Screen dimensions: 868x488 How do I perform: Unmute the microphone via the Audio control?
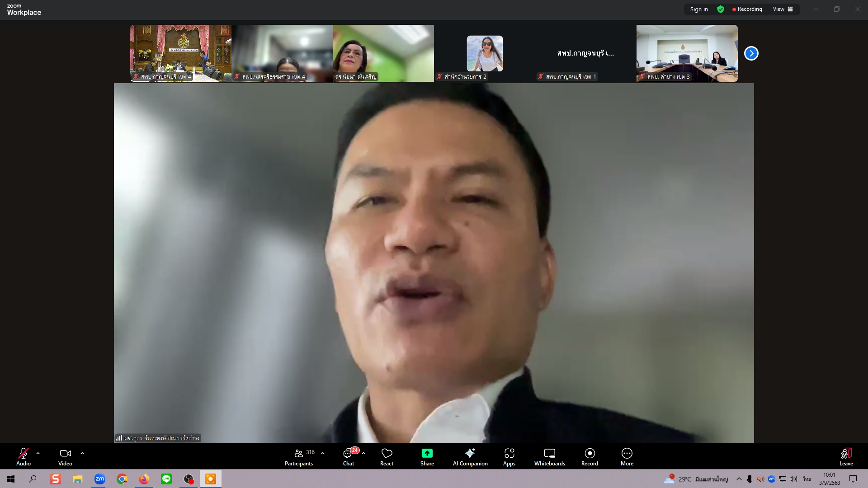click(x=23, y=455)
